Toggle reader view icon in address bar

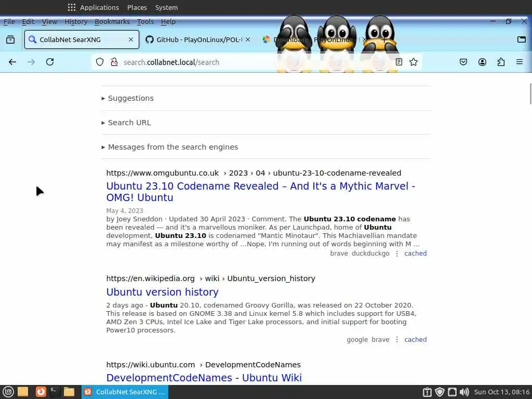click(399, 62)
